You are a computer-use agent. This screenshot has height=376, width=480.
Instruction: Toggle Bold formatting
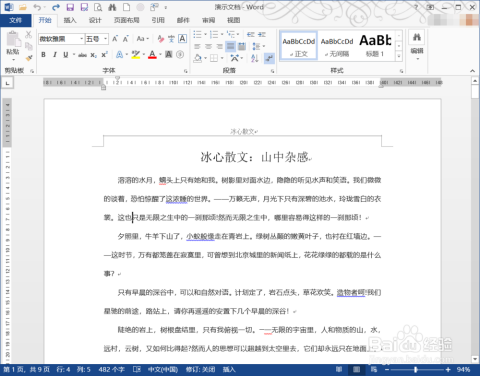43,55
